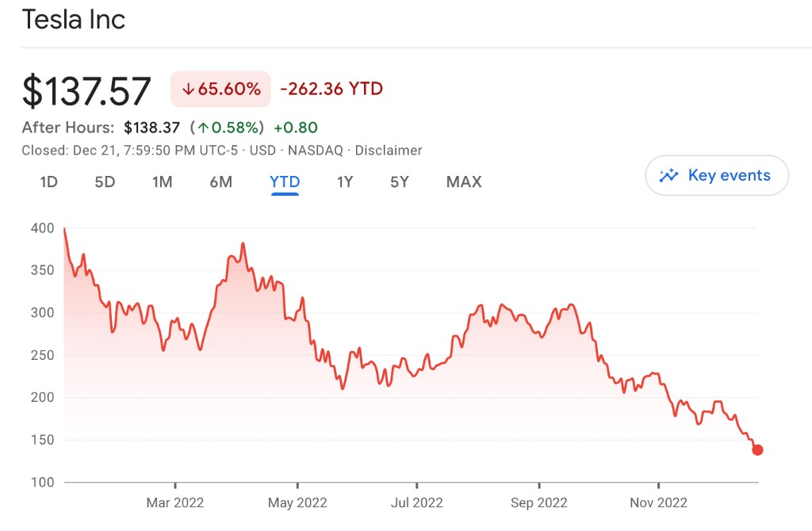Viewport: 812px width, 531px height.
Task: Click the red down arrow percentage badge
Action: point(220,89)
